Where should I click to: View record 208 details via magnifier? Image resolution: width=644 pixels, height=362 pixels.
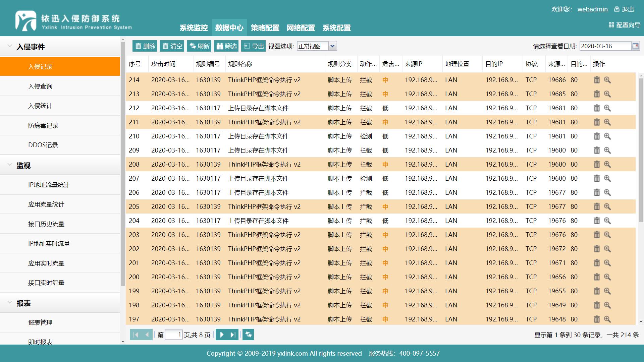[x=607, y=164]
